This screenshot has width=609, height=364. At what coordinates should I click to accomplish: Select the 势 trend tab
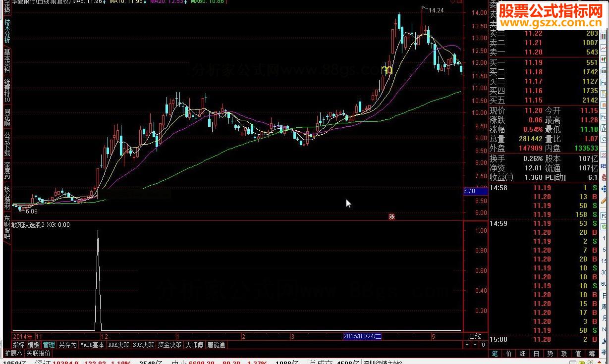[550, 354]
